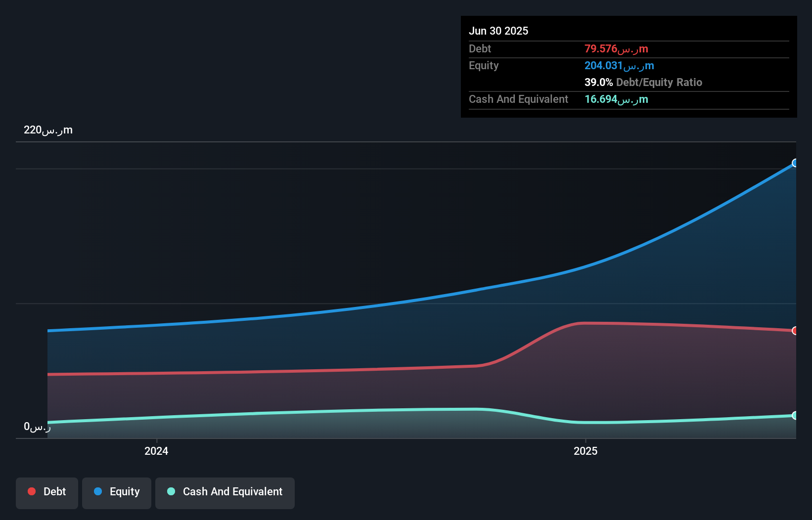The height and width of the screenshot is (520, 812).
Task: Click the red Debt legend dot
Action: tap(32, 491)
